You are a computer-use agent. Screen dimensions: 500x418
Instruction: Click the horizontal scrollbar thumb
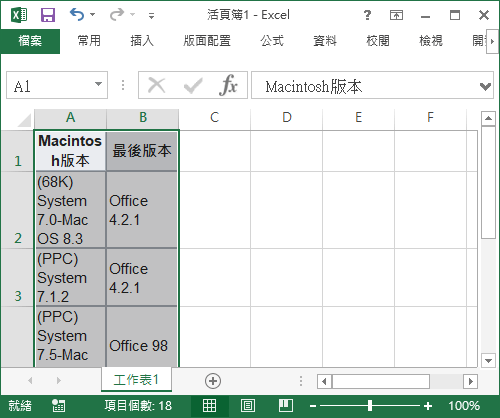click(x=381, y=381)
